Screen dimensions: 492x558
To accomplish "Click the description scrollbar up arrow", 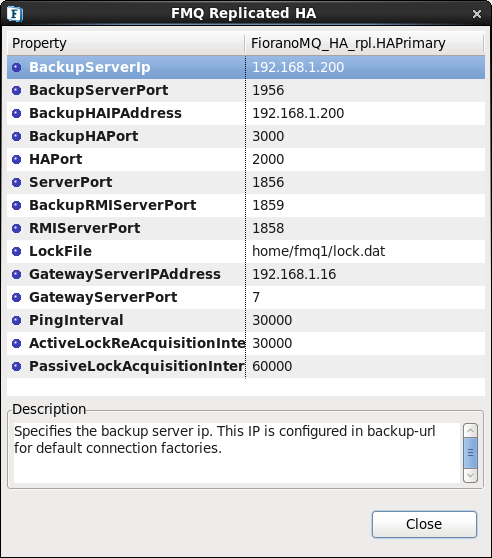I will [470, 431].
